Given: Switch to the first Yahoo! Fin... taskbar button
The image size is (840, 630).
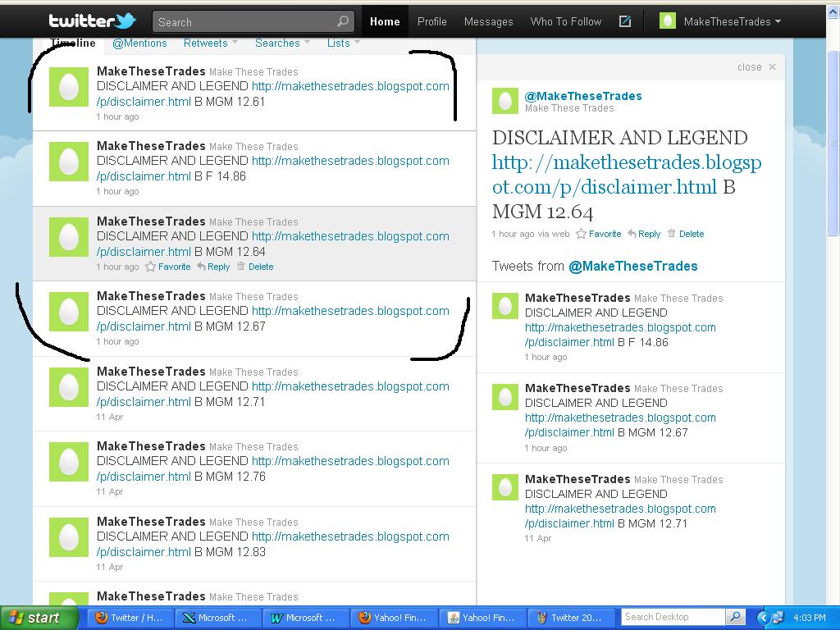Looking at the screenshot, I should pos(395,618).
